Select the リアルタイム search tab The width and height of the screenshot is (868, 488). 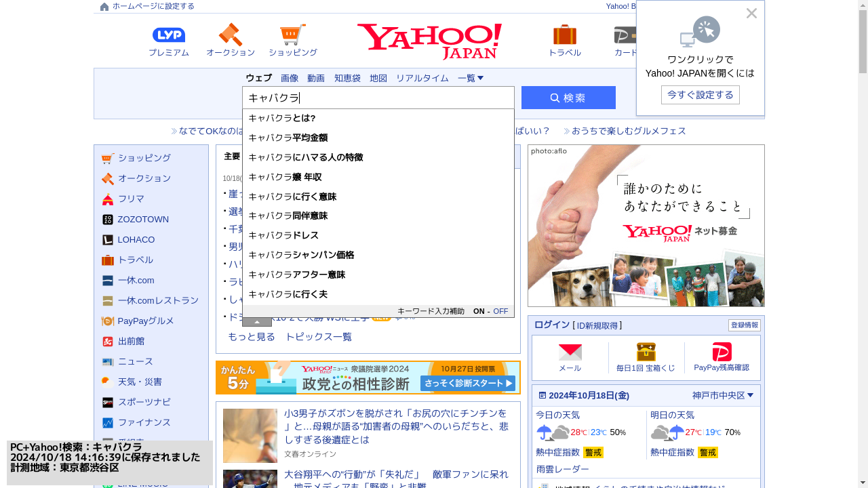pos(422,78)
